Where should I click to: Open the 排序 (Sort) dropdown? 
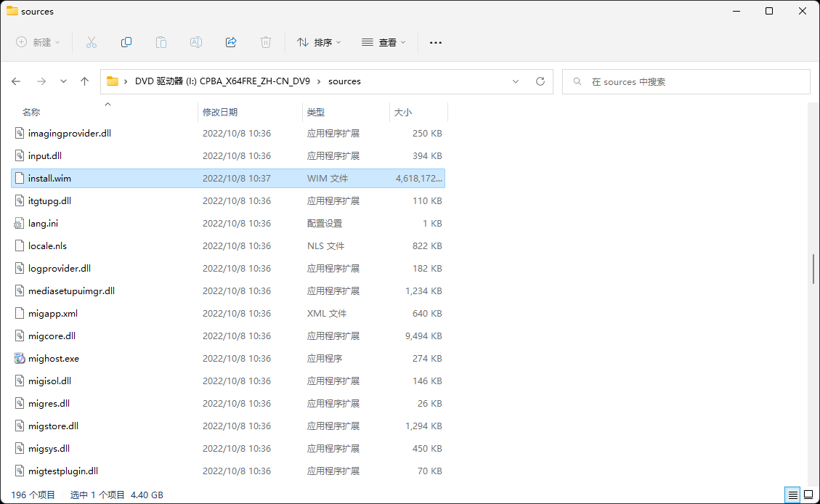[x=319, y=42]
